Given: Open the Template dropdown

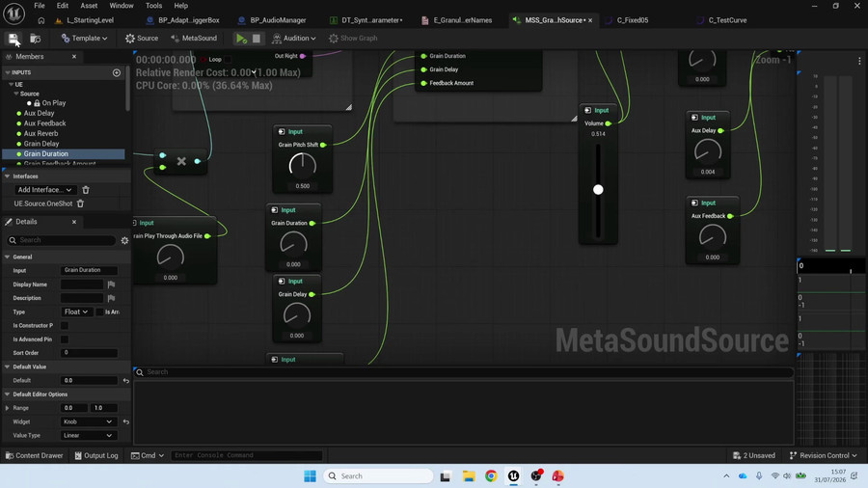Looking at the screenshot, I should 84,39.
